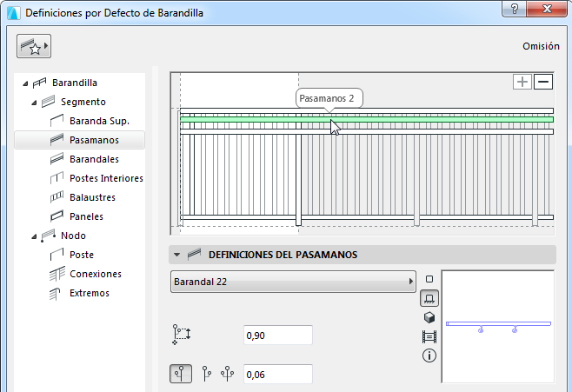572x392 pixels.
Task: Click the top rail in railing preview
Action: [x=367, y=111]
